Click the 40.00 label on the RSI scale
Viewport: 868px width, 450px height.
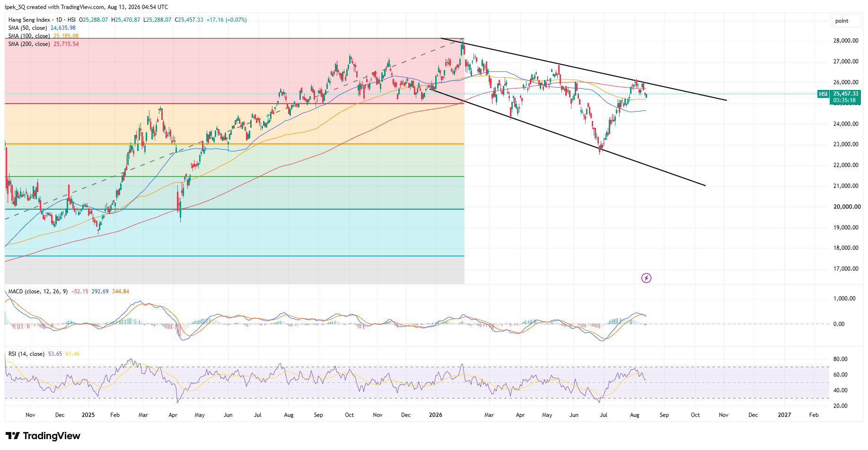[x=841, y=390]
